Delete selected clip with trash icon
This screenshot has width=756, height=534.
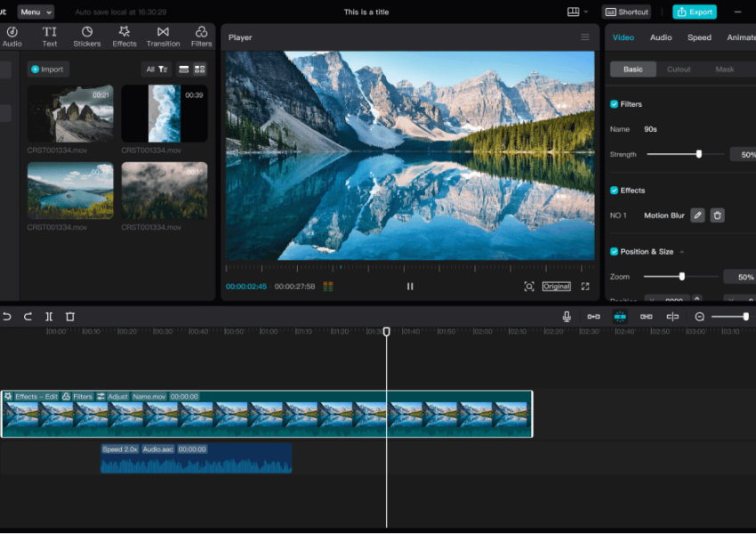(x=70, y=317)
